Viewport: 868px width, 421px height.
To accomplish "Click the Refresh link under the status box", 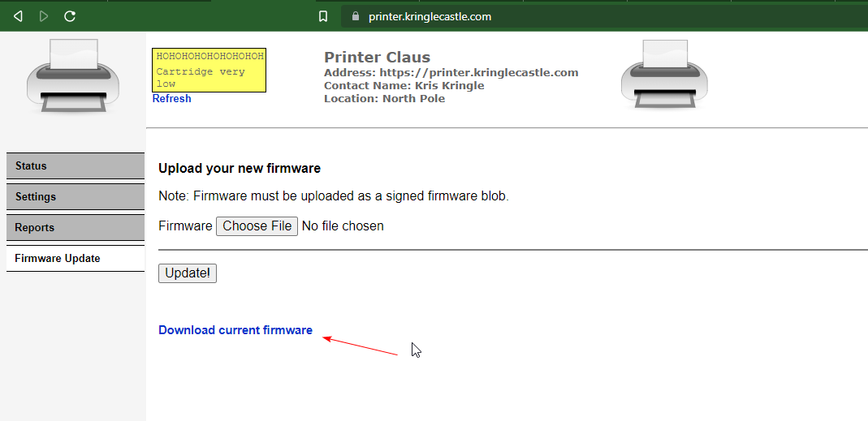I will [x=172, y=99].
